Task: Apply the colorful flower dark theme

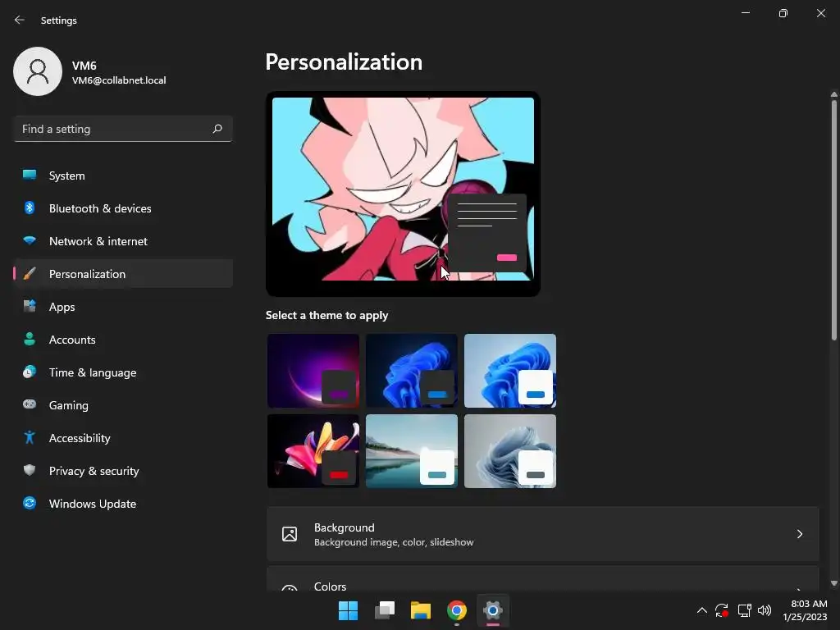Action: coord(313,451)
